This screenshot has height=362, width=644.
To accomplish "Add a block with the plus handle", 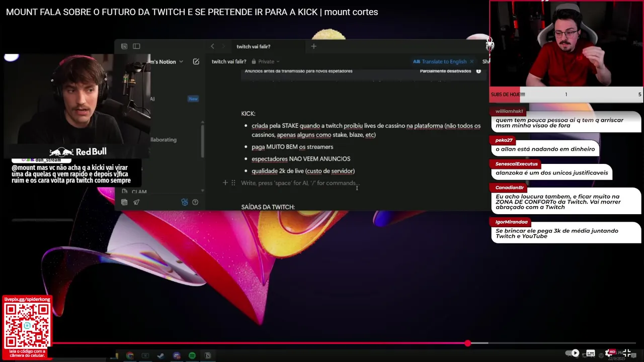I will [x=225, y=183].
